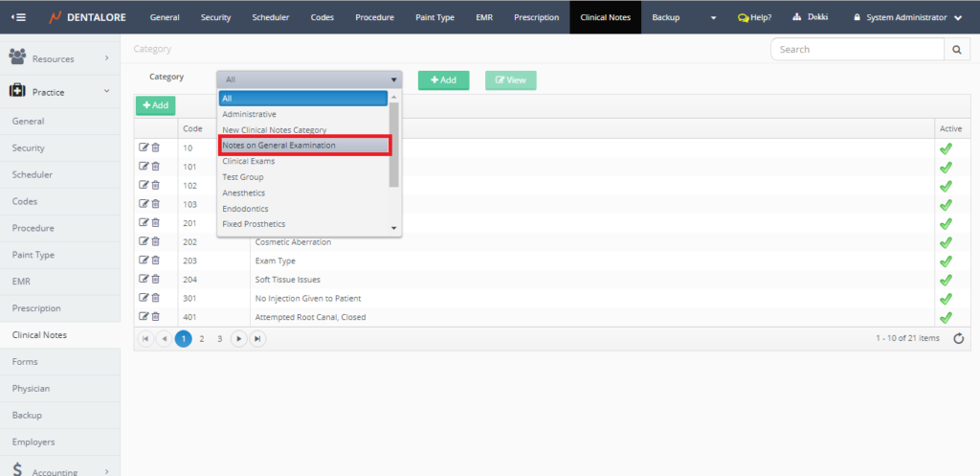Click the delete trash icon for code 301
The image size is (980, 476).
(x=155, y=298)
